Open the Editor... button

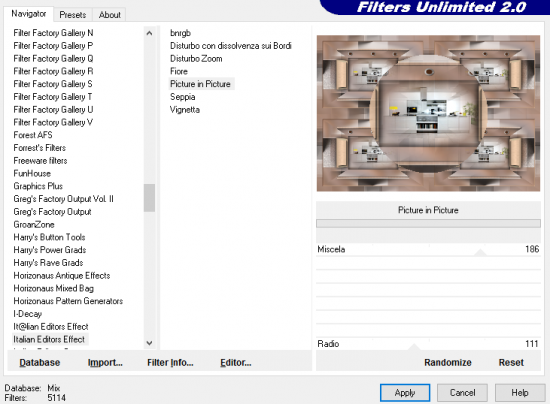(x=236, y=362)
